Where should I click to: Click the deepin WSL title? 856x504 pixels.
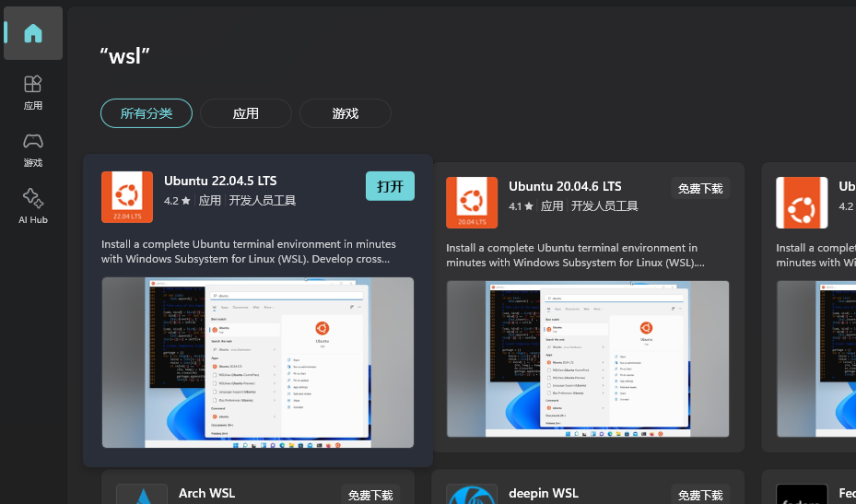(544, 494)
